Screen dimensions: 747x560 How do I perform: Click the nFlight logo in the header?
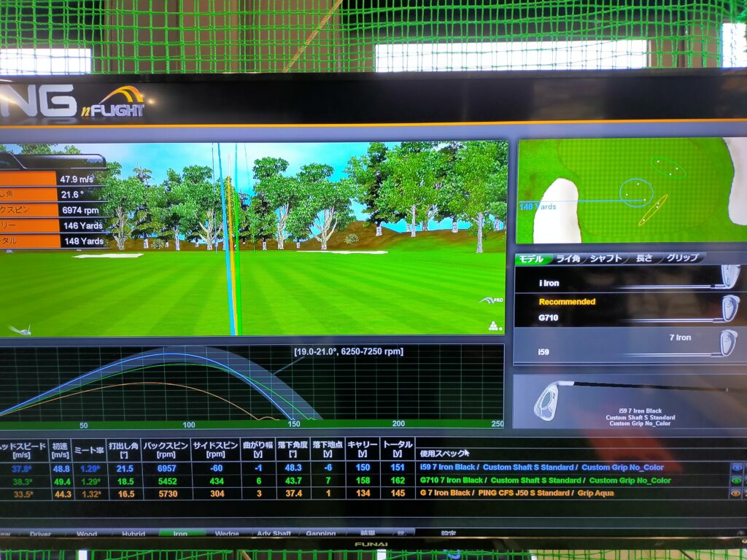pyautogui.click(x=114, y=101)
